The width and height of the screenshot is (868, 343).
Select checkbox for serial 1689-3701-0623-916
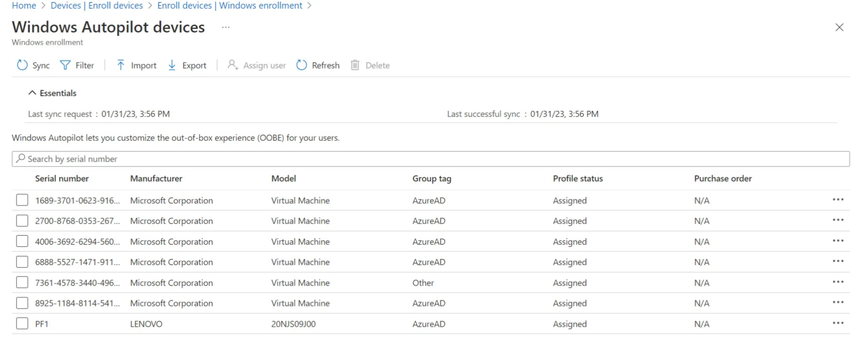point(22,200)
